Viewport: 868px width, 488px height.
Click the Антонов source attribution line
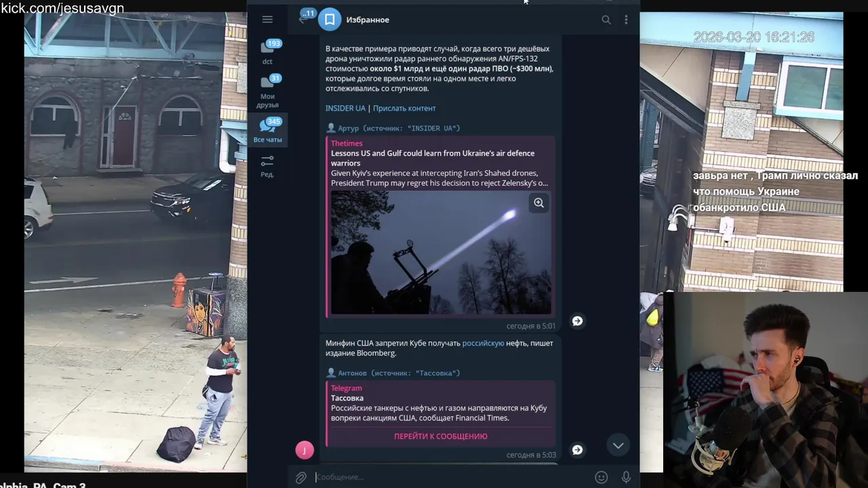click(393, 373)
